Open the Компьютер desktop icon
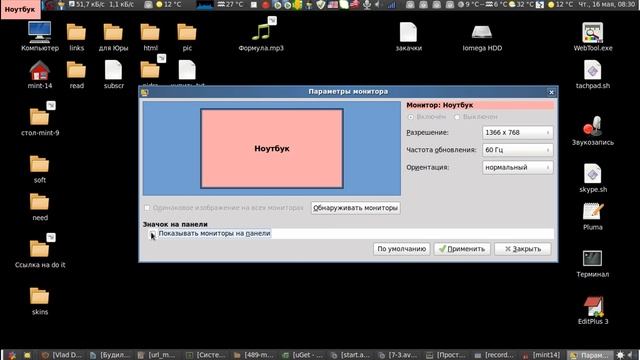640x360 pixels. tap(40, 33)
